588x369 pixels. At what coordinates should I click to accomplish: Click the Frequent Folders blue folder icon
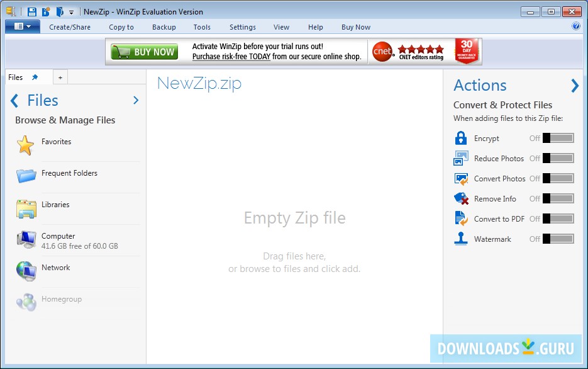(26, 176)
